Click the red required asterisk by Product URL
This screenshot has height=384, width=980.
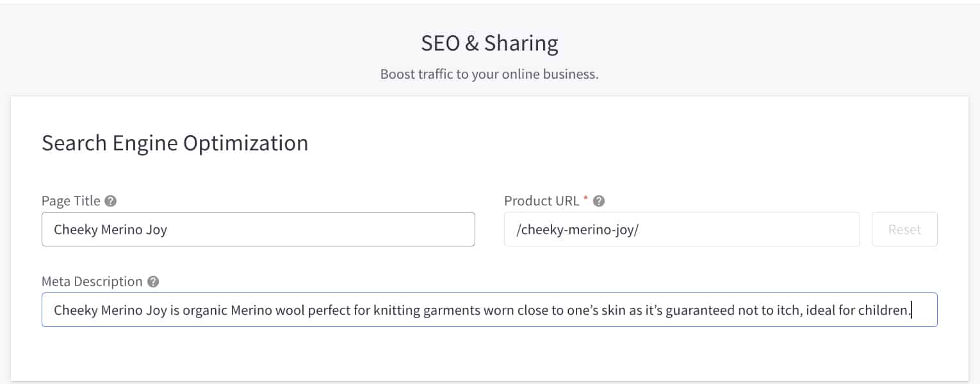[585, 200]
